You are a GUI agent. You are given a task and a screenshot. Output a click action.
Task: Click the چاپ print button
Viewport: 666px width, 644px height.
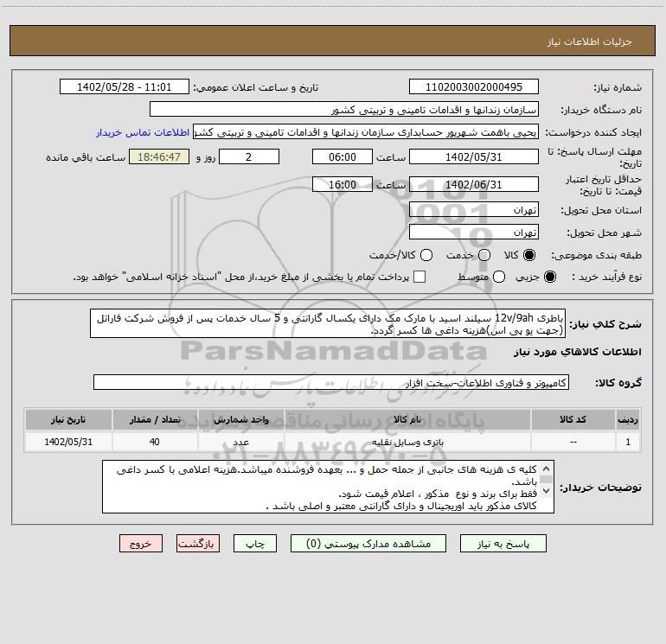coord(255,544)
